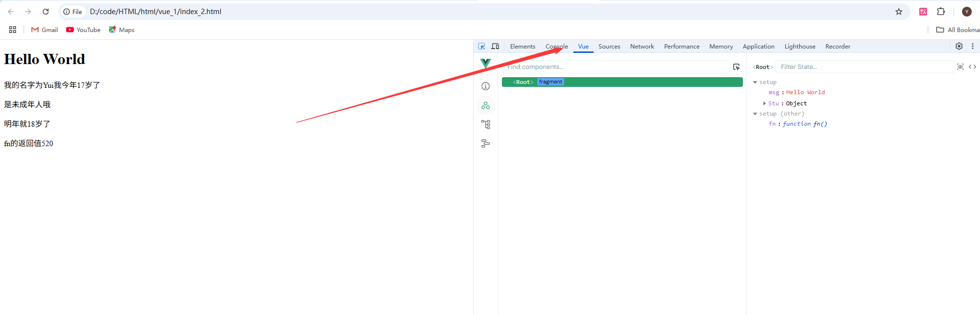
Task: Bookmark this page with the star icon
Action: pyautogui.click(x=898, y=12)
